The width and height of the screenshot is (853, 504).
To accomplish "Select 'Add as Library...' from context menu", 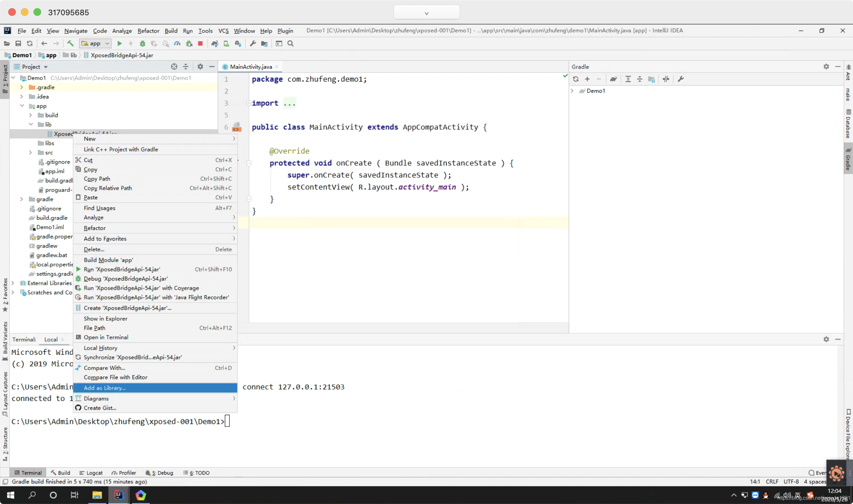I will coord(104,387).
